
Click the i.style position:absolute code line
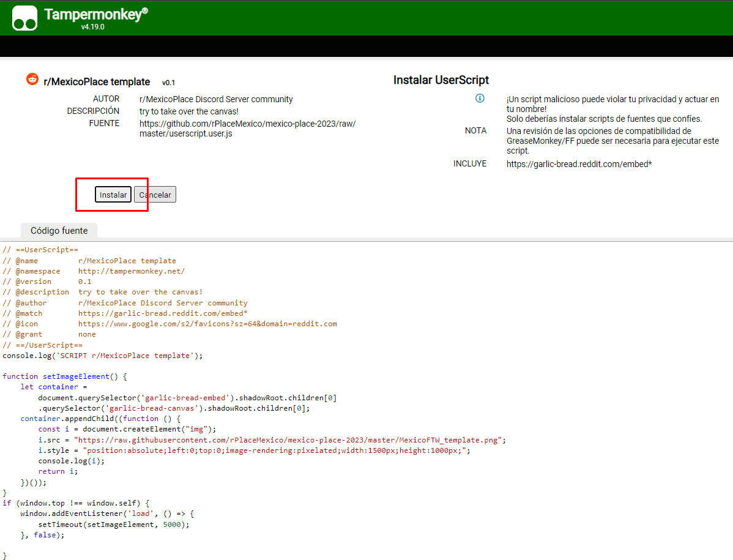pos(255,450)
